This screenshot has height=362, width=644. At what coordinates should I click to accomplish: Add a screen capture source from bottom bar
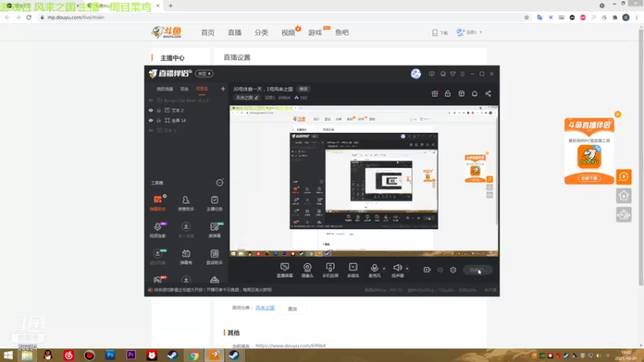(285, 270)
